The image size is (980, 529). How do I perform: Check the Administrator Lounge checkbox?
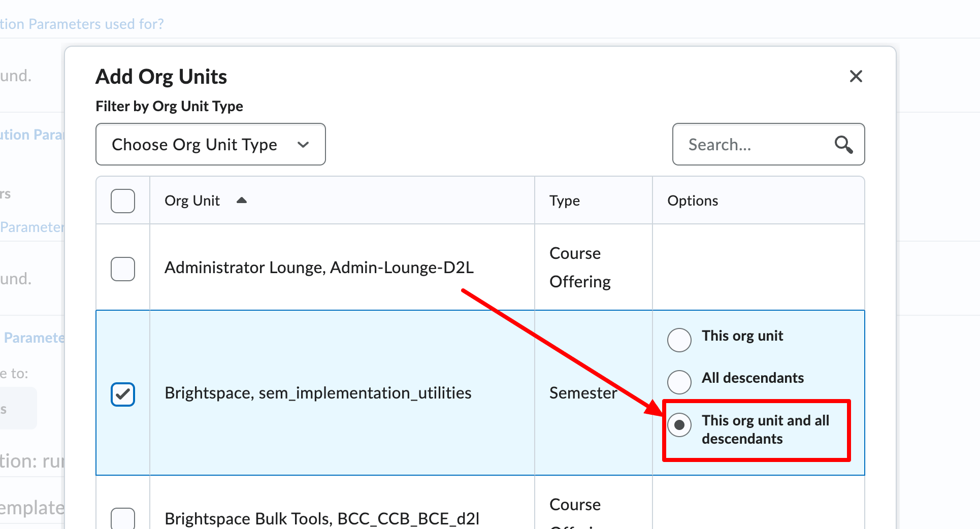point(123,269)
